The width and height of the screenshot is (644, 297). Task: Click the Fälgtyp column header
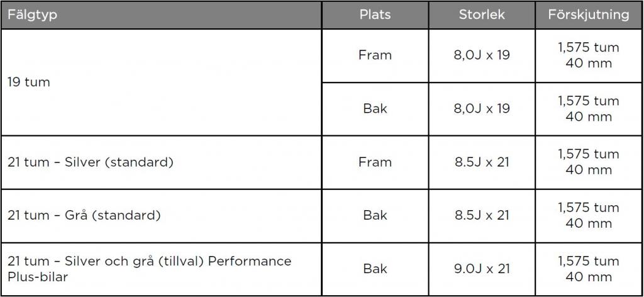click(x=162, y=15)
